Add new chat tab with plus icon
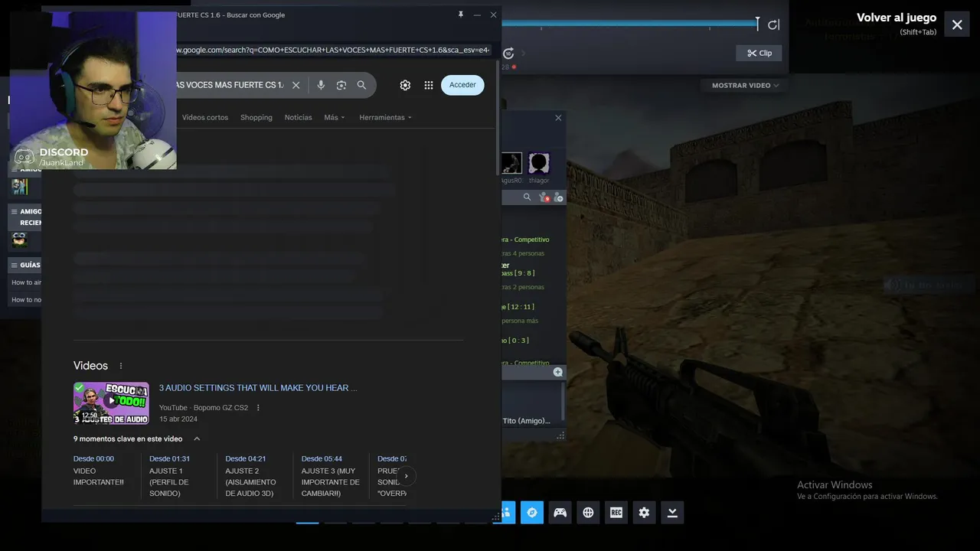This screenshot has height=551, width=980. click(x=558, y=372)
